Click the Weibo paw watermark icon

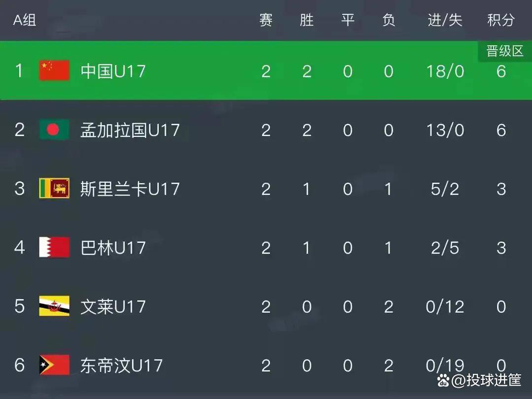pyautogui.click(x=443, y=380)
